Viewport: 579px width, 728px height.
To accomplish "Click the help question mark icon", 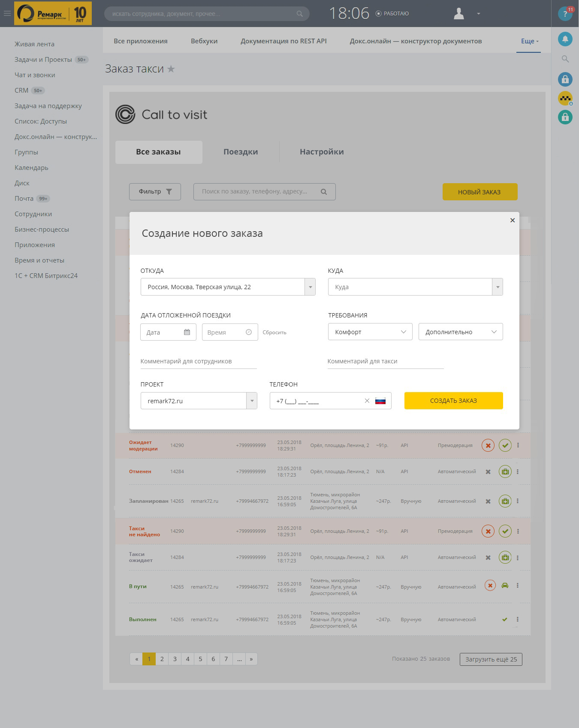I will click(x=565, y=14).
